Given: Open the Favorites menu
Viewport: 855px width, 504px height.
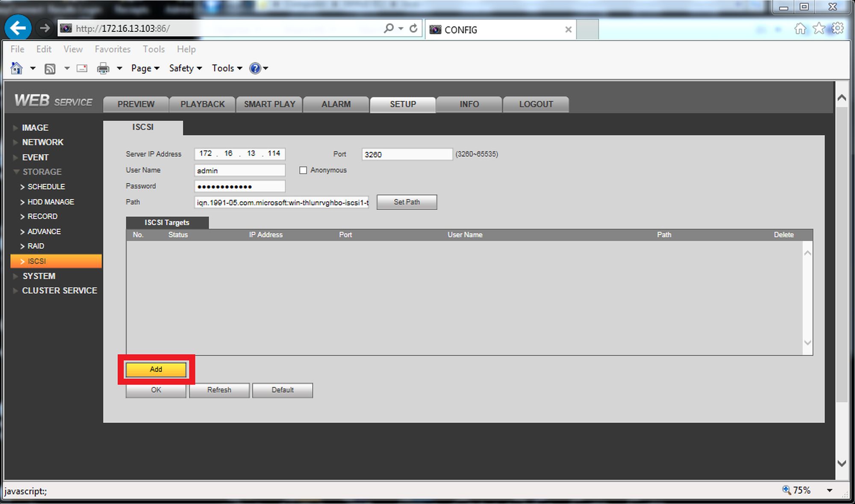Looking at the screenshot, I should [112, 49].
